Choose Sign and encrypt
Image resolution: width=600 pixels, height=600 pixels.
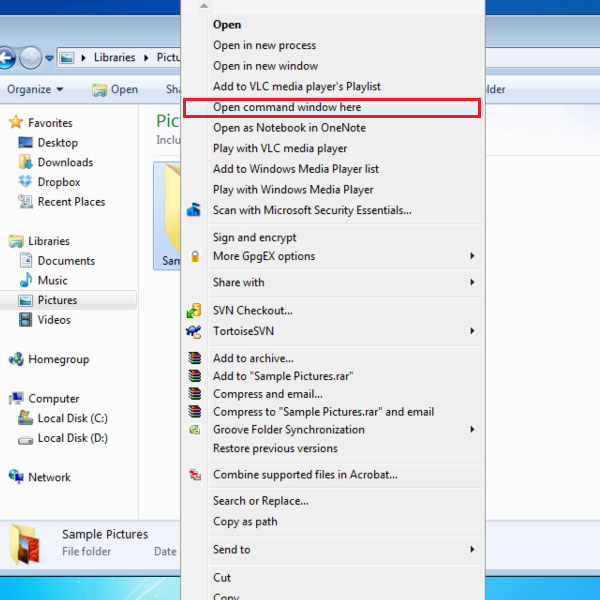332,238
